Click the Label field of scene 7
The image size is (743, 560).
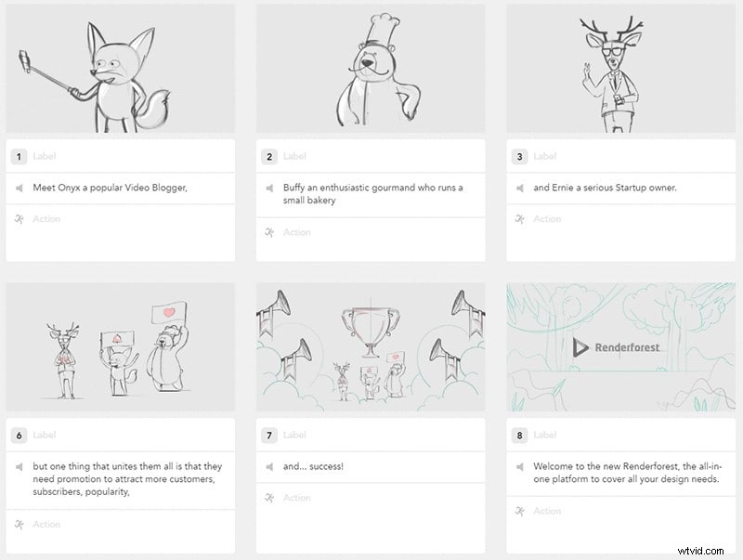point(294,435)
